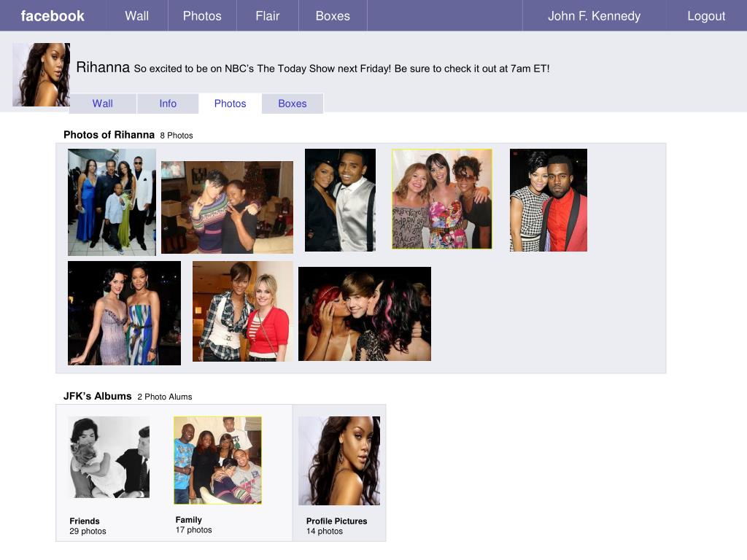Click the Friends album title

click(x=85, y=521)
